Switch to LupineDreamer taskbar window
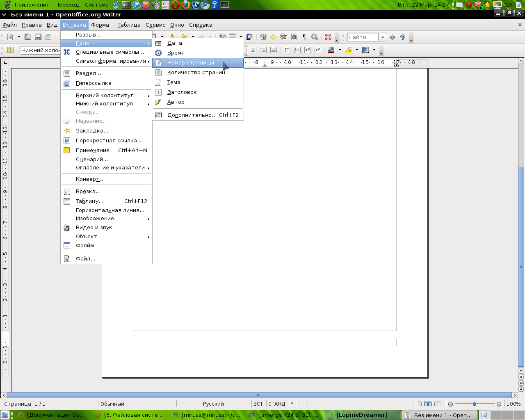Screen dimensions: 525x420 click(361, 415)
